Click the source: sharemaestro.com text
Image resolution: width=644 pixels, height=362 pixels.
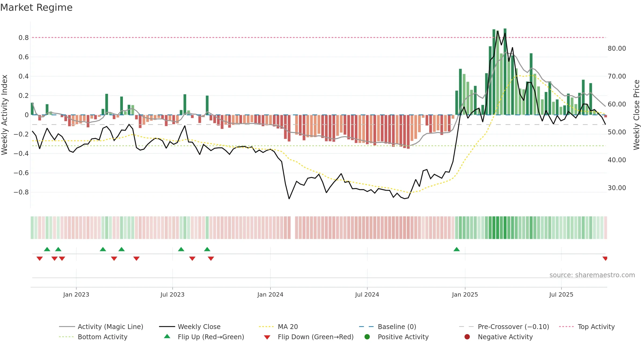pos(592,275)
